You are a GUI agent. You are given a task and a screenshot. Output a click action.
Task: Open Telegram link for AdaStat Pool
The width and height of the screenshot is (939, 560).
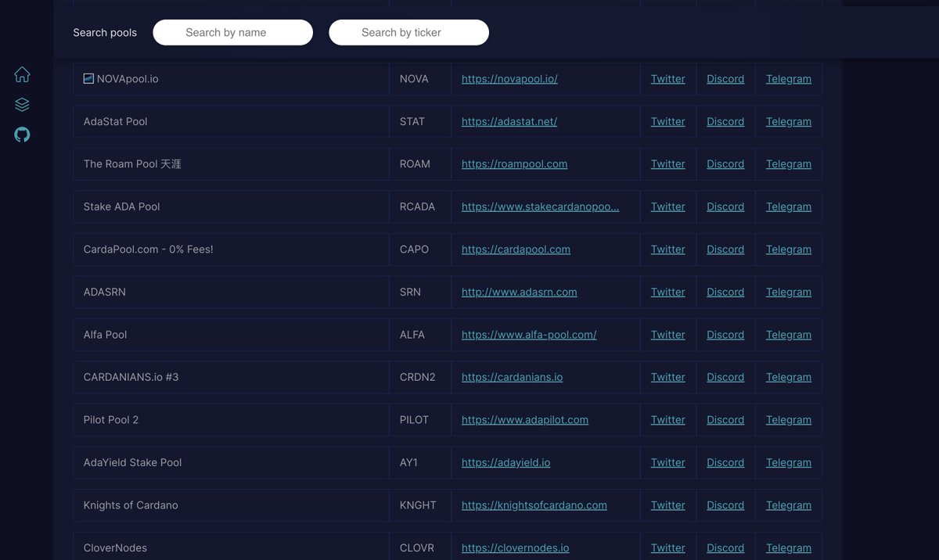pos(789,121)
